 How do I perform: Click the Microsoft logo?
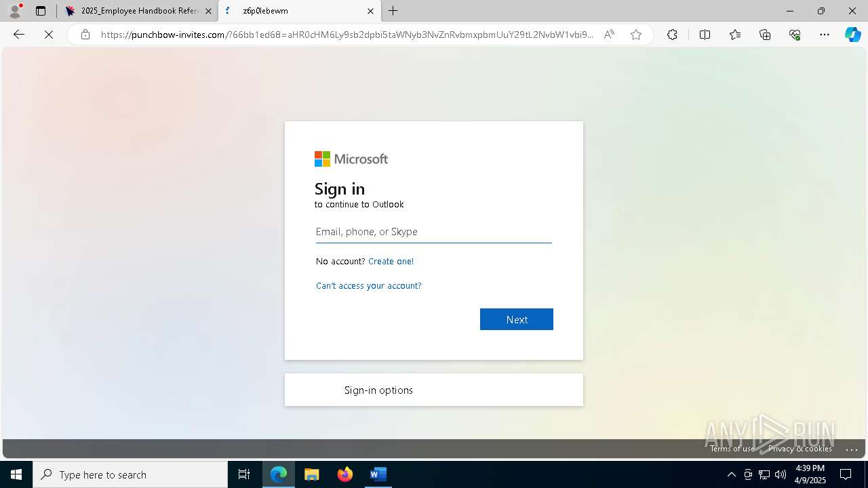tap(351, 159)
